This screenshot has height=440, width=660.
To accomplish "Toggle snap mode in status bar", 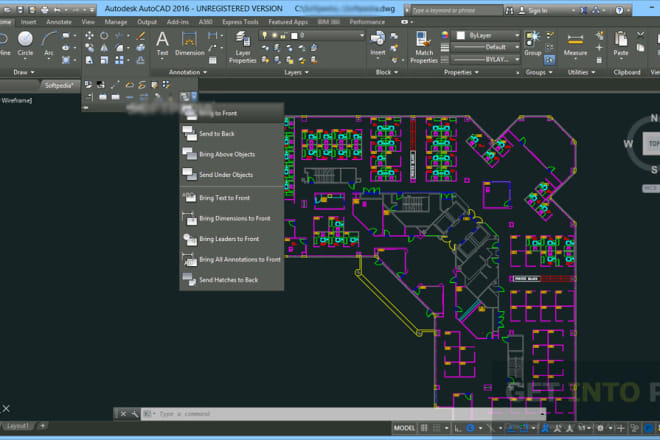I will (x=436, y=428).
